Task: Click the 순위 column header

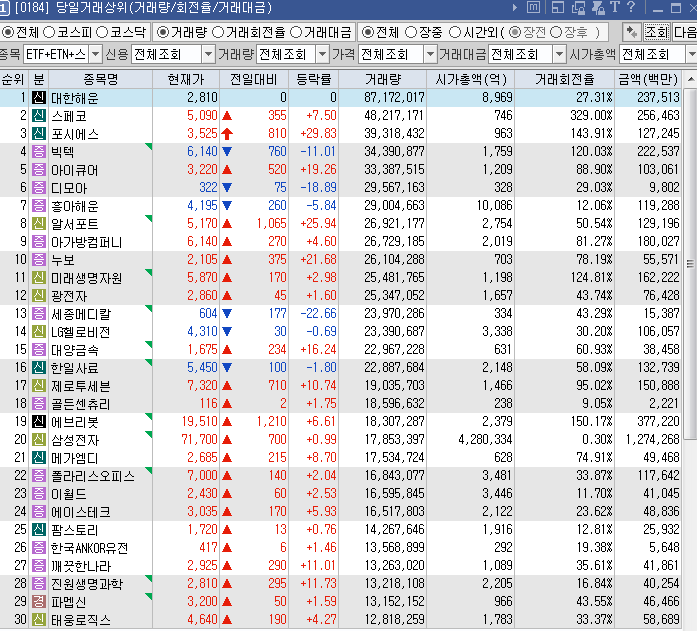Action: (13, 80)
